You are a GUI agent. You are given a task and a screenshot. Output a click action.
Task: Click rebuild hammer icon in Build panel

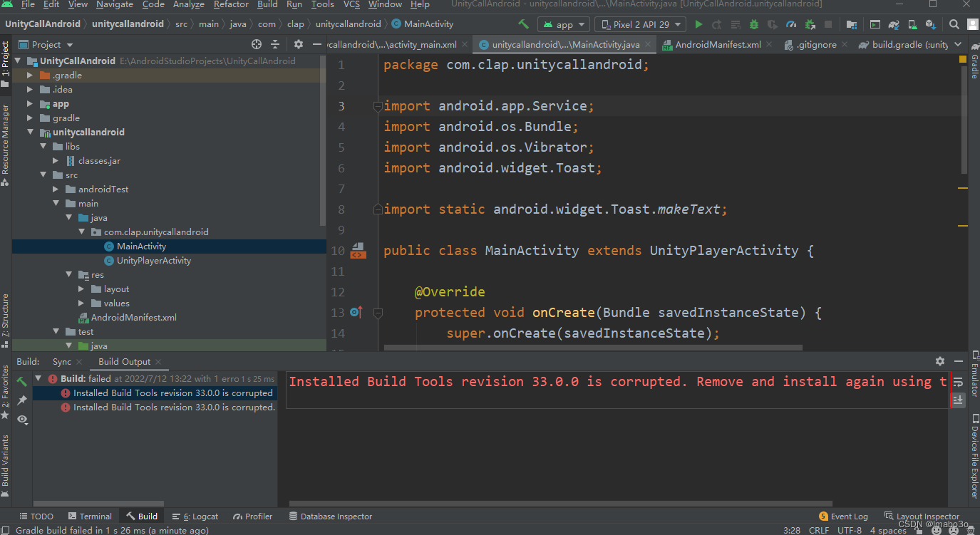tap(22, 381)
